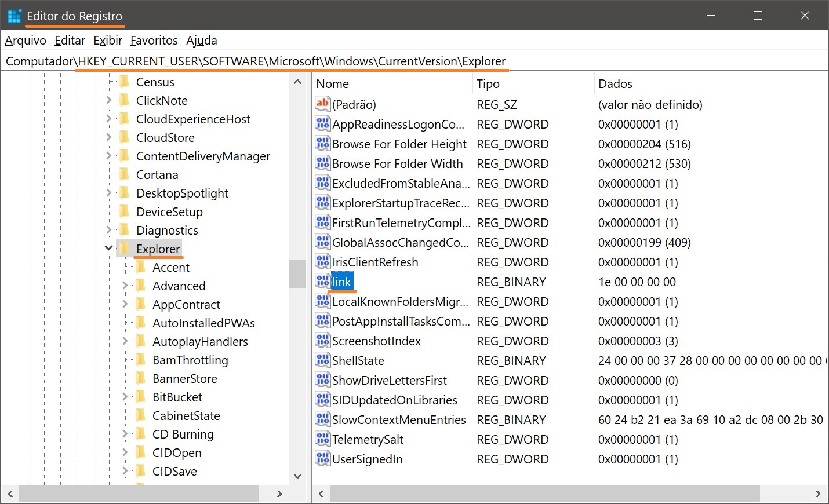
Task: Click the UserSignedIn value icon
Action: point(322,458)
